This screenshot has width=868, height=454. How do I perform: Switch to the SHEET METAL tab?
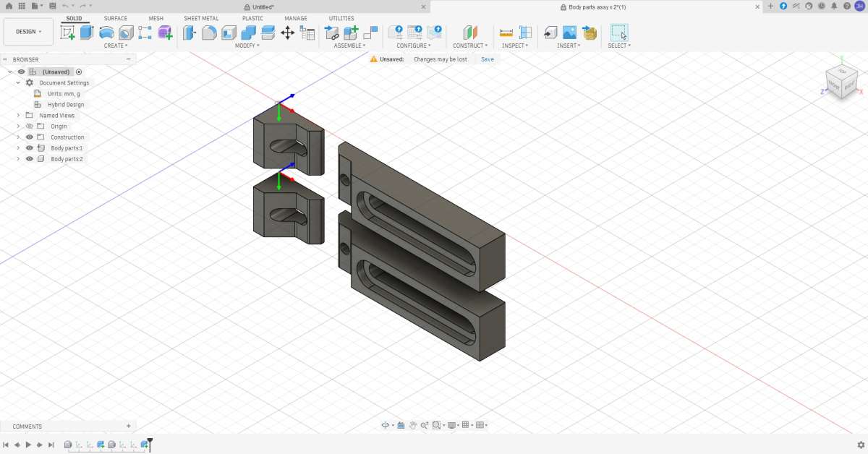pyautogui.click(x=201, y=18)
